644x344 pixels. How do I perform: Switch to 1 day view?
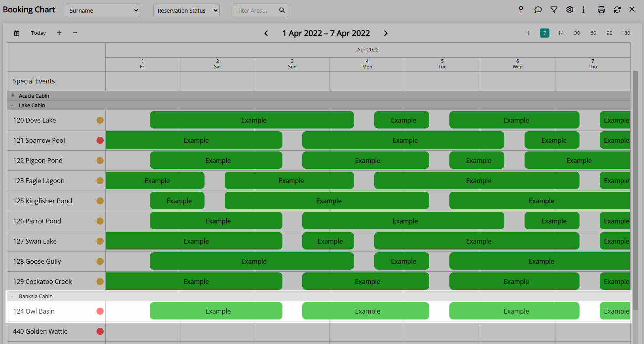tap(528, 33)
